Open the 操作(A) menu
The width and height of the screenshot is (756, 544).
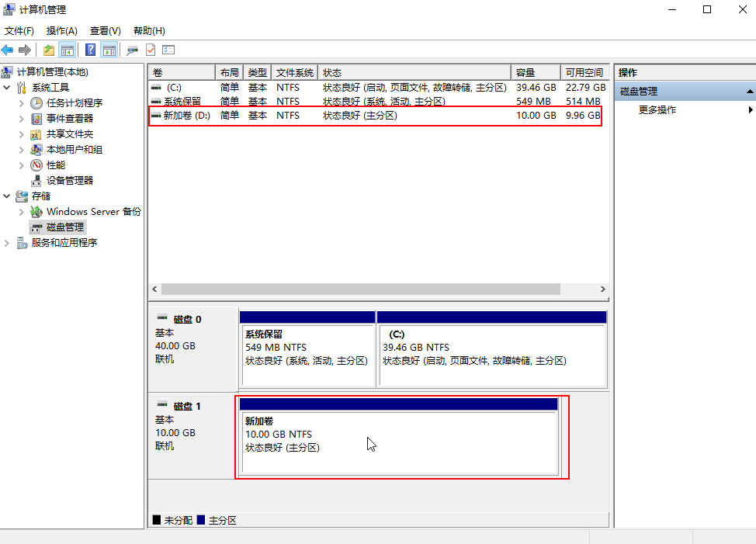(62, 31)
